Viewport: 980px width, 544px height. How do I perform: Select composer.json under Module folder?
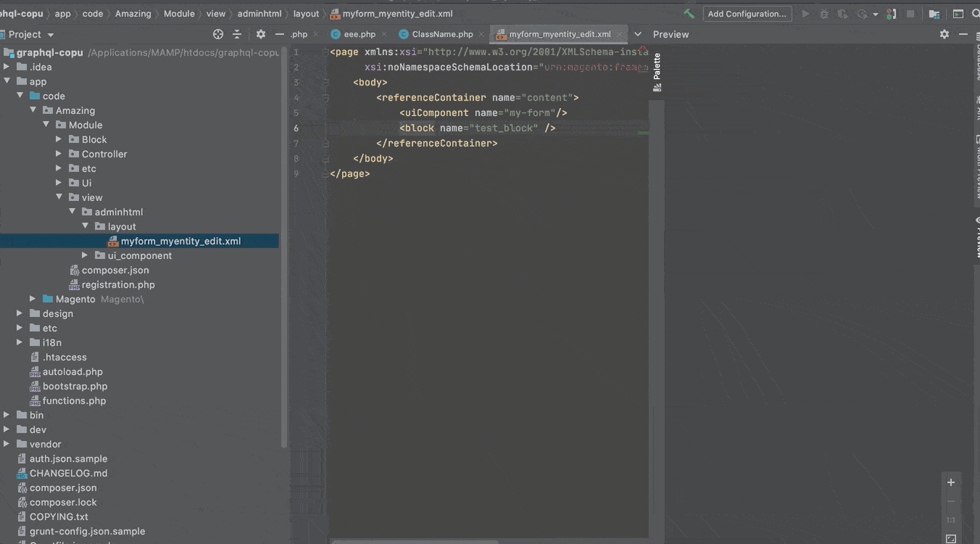(115, 270)
